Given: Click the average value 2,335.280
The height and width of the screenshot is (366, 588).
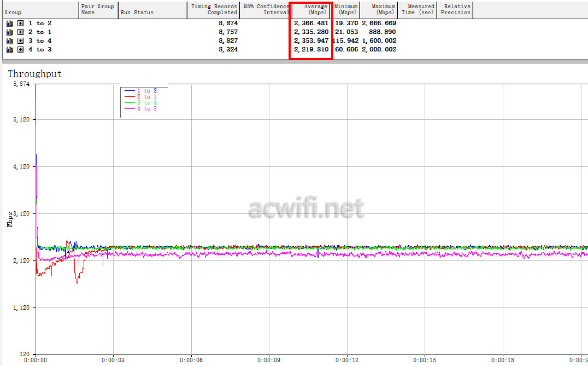Looking at the screenshot, I should pyautogui.click(x=311, y=32).
